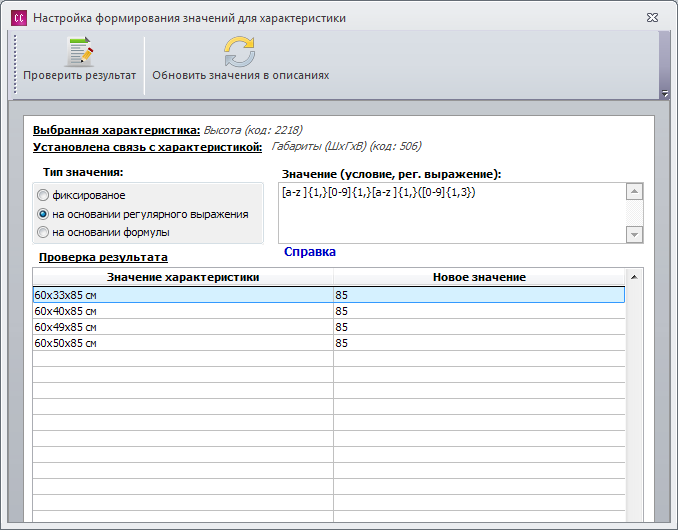Select the row 60x50x85 см
Viewport: 678px width, 530px height.
pos(329,343)
